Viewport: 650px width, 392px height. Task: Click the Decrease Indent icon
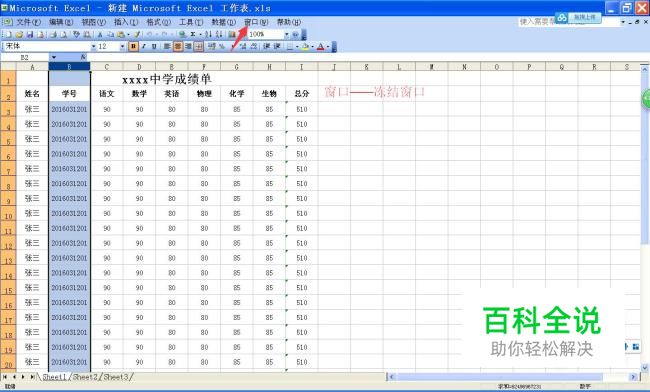click(267, 46)
